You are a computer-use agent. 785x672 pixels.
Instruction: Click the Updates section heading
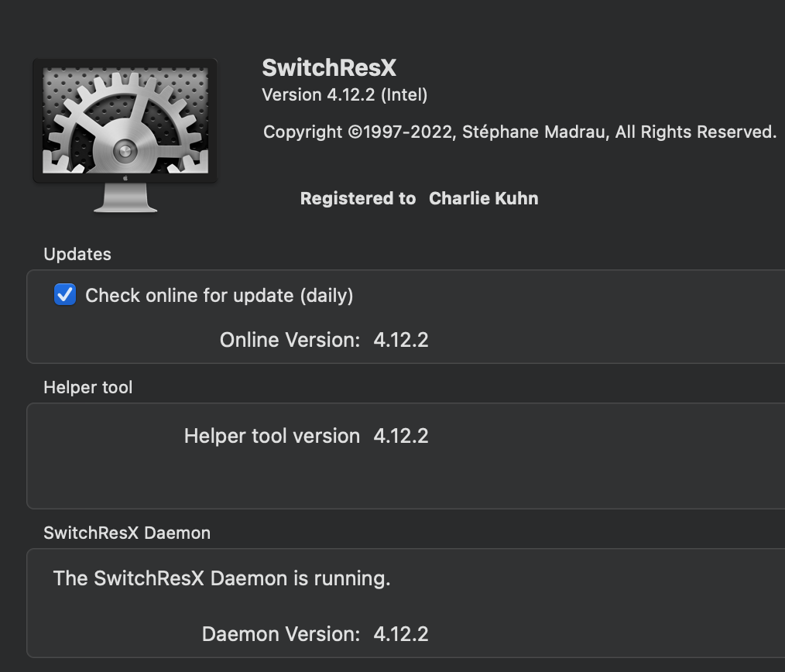(x=77, y=254)
